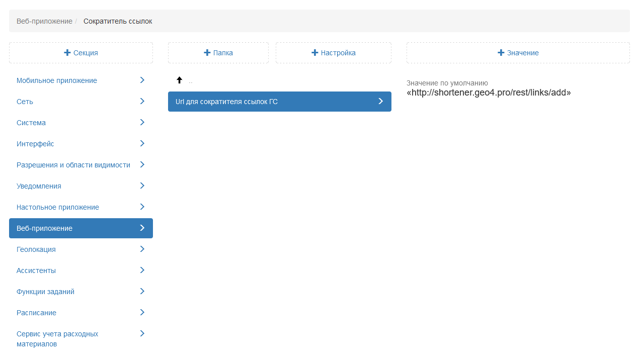Viewport: 639px width, 364px height.
Task: Click plus icon on Настройка button
Action: (x=315, y=53)
